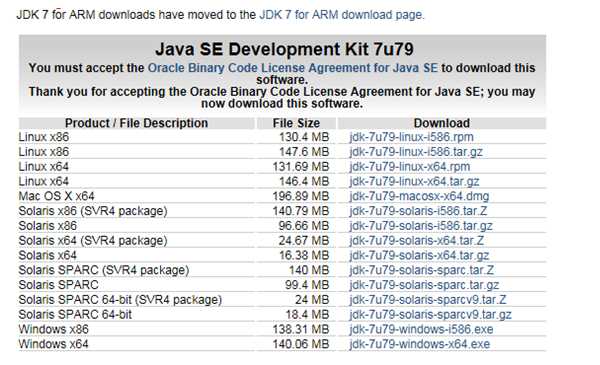Image resolution: width=600 pixels, height=365 pixels.
Task: Download jdk-7u79-solaris-i586.tar.Z
Action: pos(418,211)
